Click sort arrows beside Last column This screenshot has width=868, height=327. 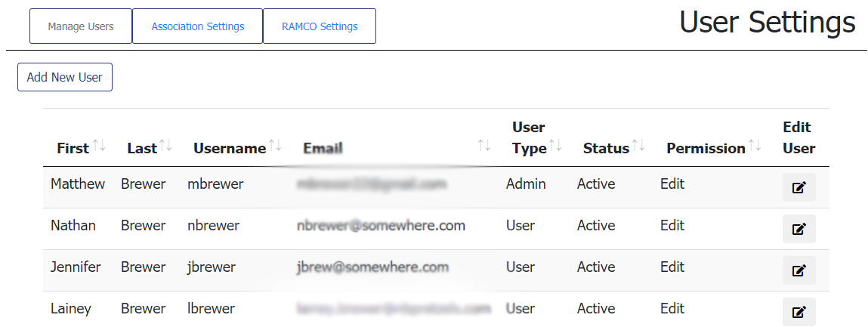(x=166, y=146)
